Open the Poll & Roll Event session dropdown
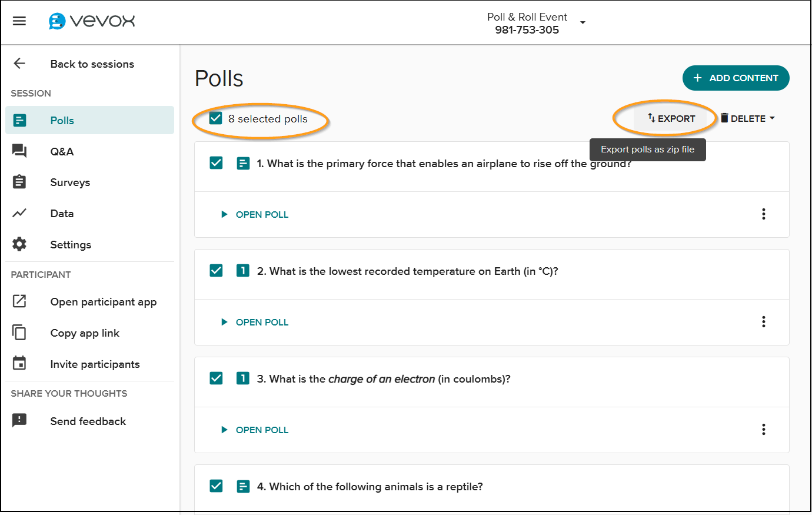 (583, 23)
